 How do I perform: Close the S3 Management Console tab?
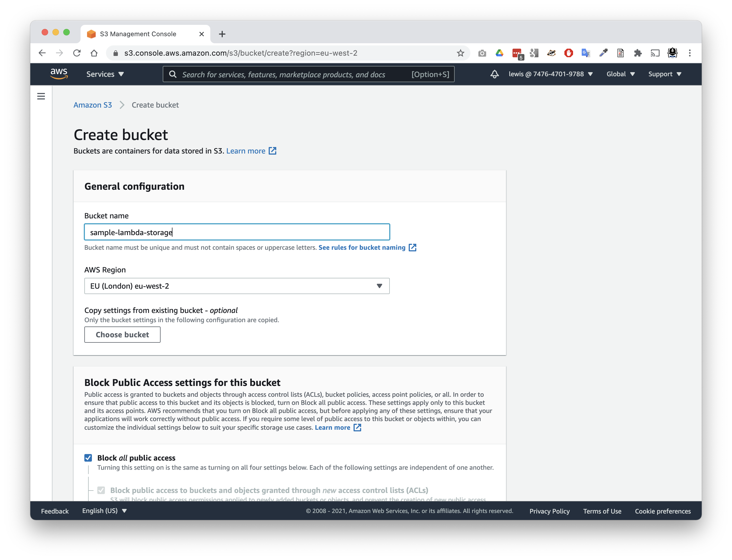tap(201, 34)
